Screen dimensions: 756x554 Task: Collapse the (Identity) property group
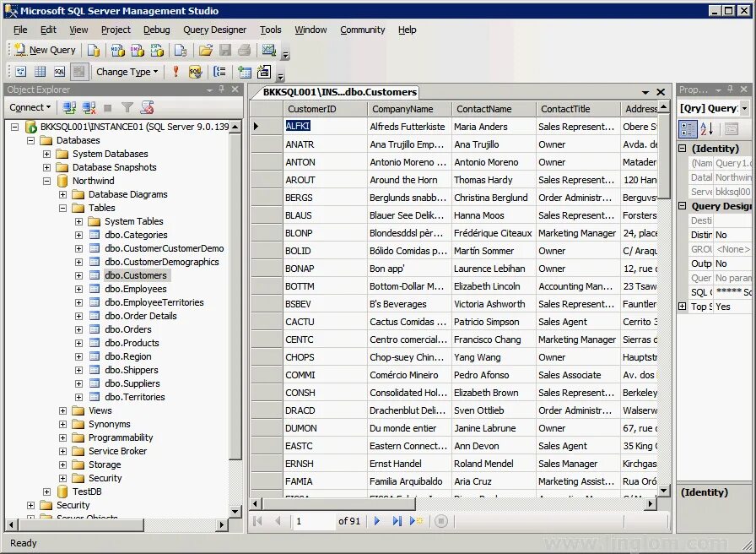click(x=683, y=149)
